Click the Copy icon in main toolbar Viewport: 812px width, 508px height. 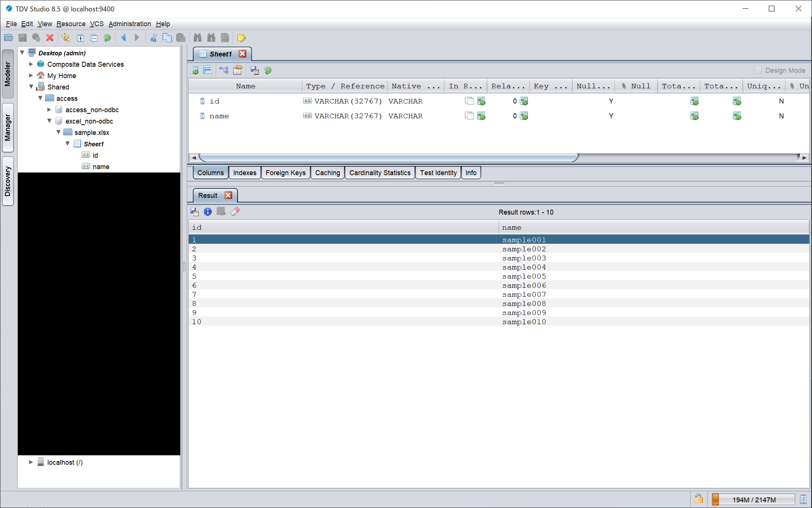[x=167, y=38]
